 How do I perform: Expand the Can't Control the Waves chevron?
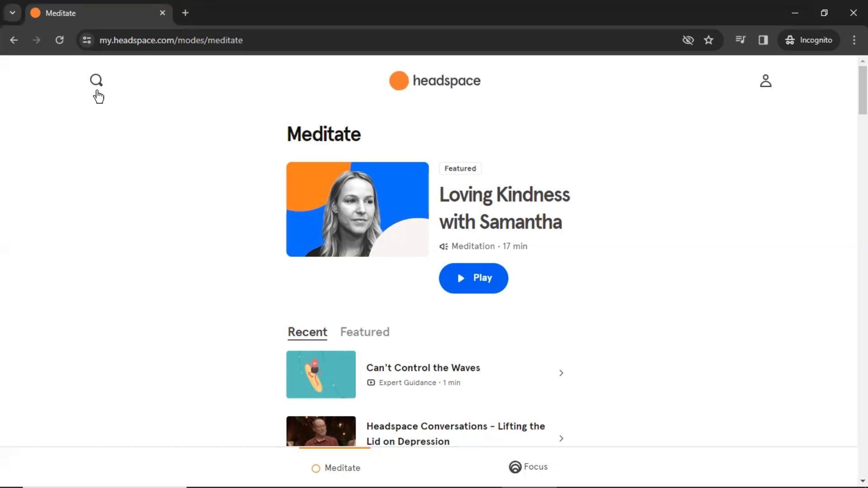pos(561,373)
